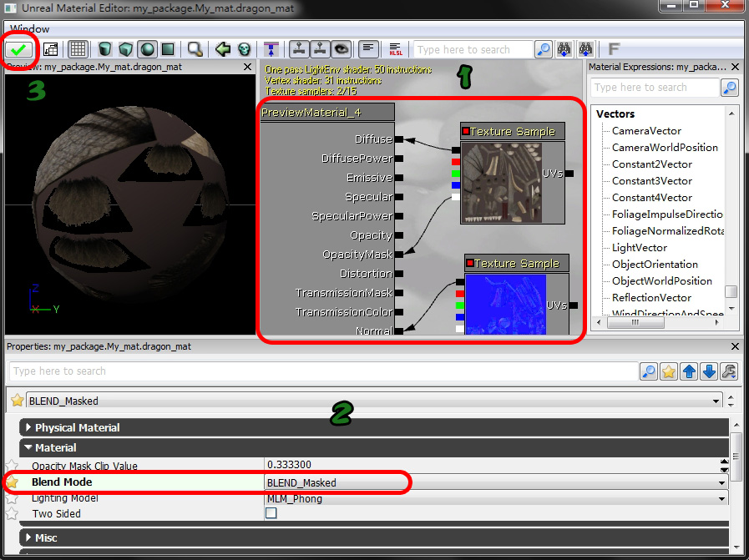Open the Lighting Model dropdown
Screen dimensions: 749x560
point(721,498)
